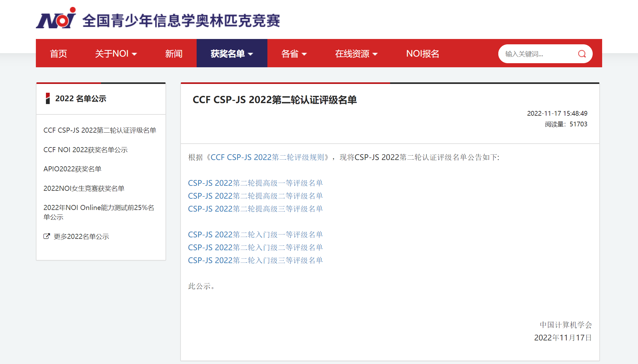Expand the 各省 dropdown menu

pyautogui.click(x=294, y=53)
